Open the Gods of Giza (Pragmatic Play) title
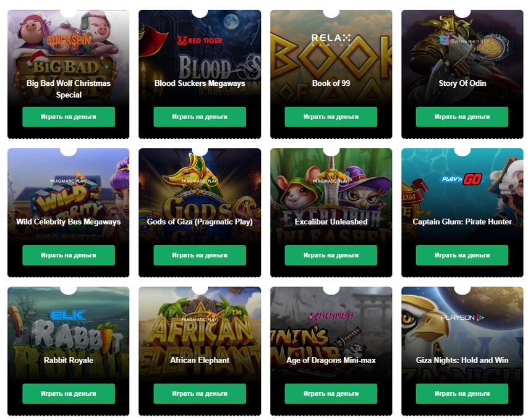This screenshot has width=528, height=420. (200, 222)
